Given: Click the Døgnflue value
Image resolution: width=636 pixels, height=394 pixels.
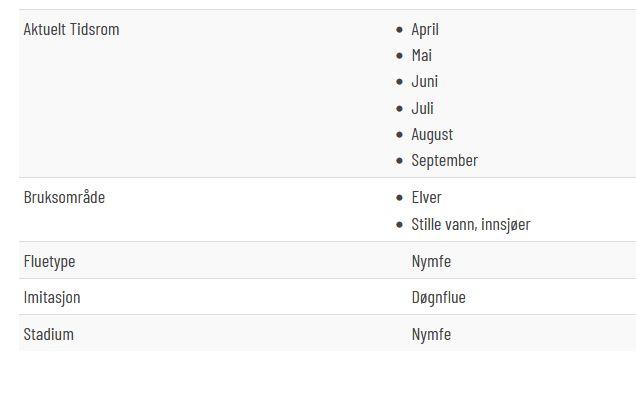Looking at the screenshot, I should (x=438, y=297).
